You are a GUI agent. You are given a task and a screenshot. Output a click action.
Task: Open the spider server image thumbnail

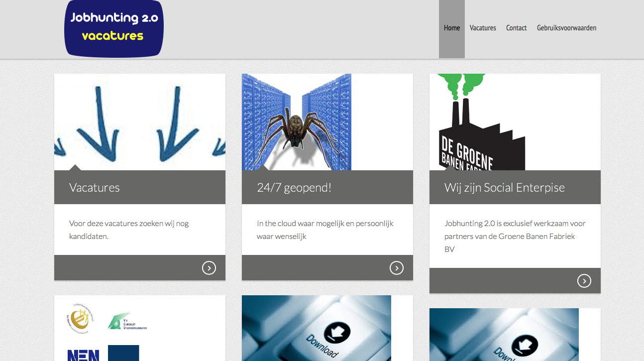tap(297, 122)
